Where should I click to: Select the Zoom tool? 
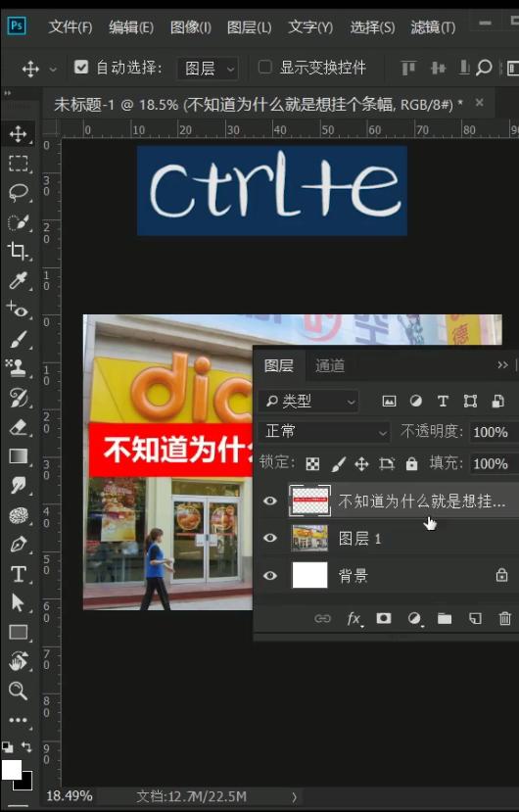19,691
